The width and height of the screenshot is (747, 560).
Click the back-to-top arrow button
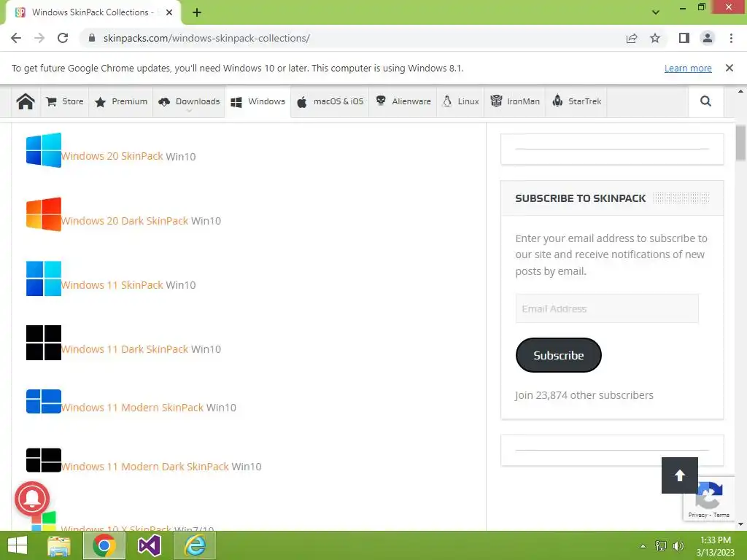[x=680, y=475]
